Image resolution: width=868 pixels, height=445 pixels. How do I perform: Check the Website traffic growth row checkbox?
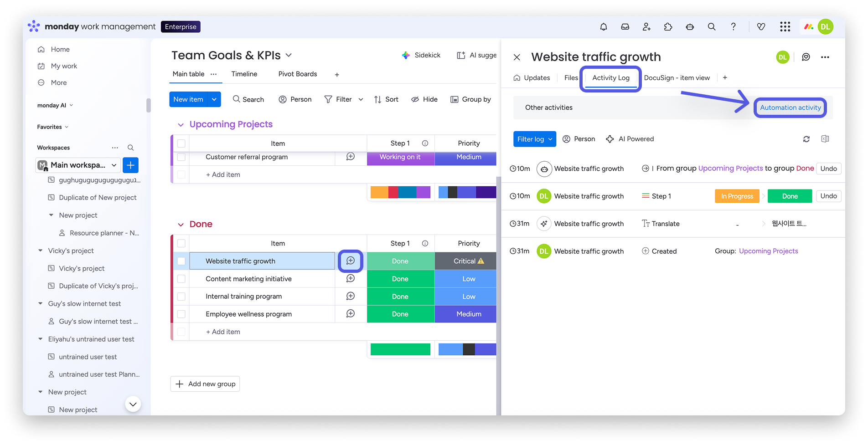[x=181, y=261]
